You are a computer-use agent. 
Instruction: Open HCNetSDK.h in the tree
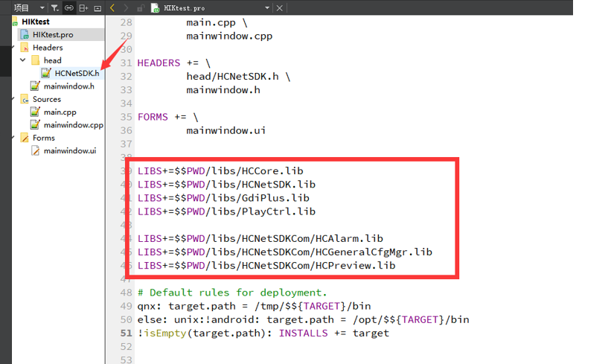pyautogui.click(x=77, y=73)
